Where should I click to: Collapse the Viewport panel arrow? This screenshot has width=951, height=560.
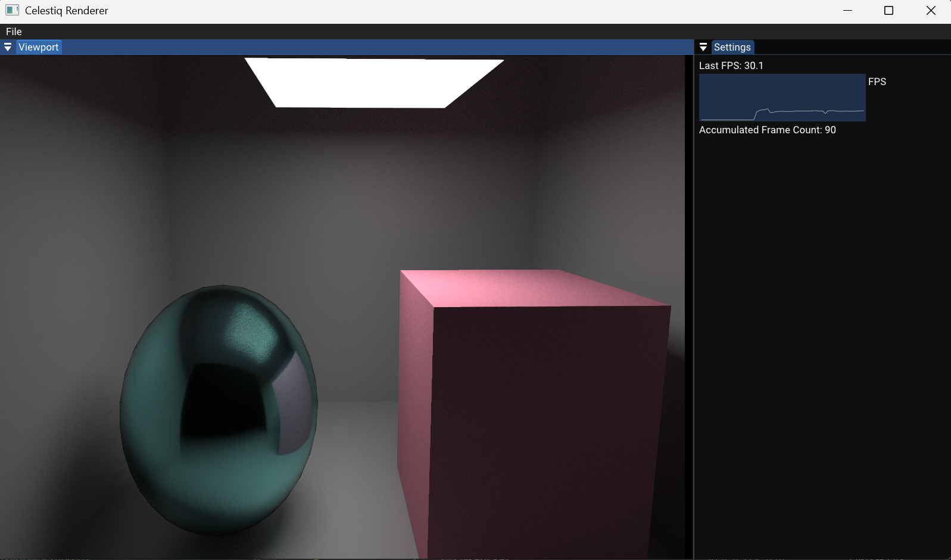tap(8, 47)
